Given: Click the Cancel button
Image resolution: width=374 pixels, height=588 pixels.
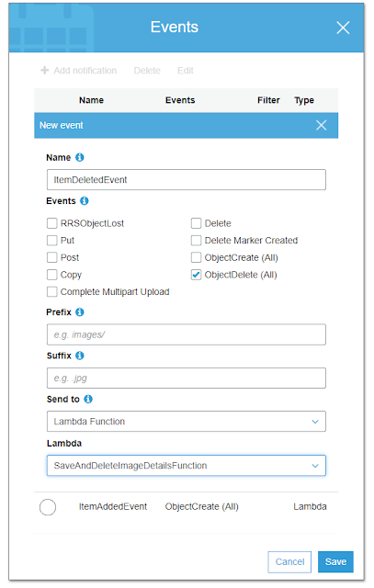Looking at the screenshot, I should [289, 561].
